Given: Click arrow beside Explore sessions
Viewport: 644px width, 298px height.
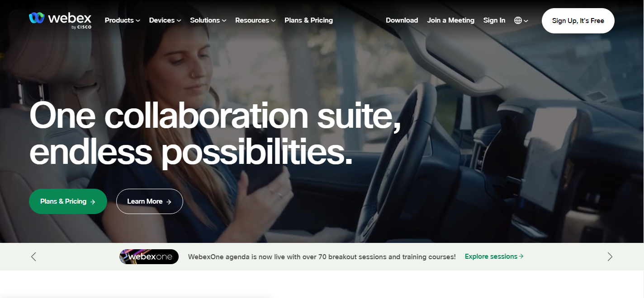Looking at the screenshot, I should 521,256.
